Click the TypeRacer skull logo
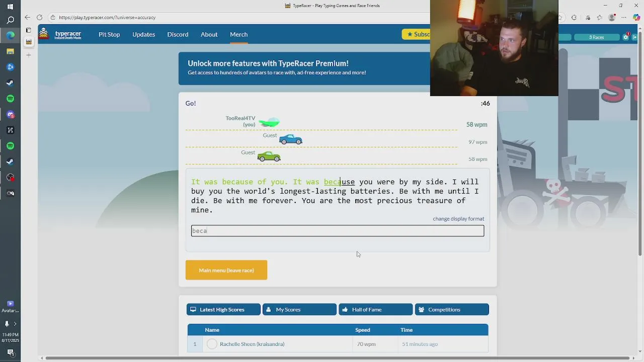Image resolution: width=644 pixels, height=362 pixels. 44,34
